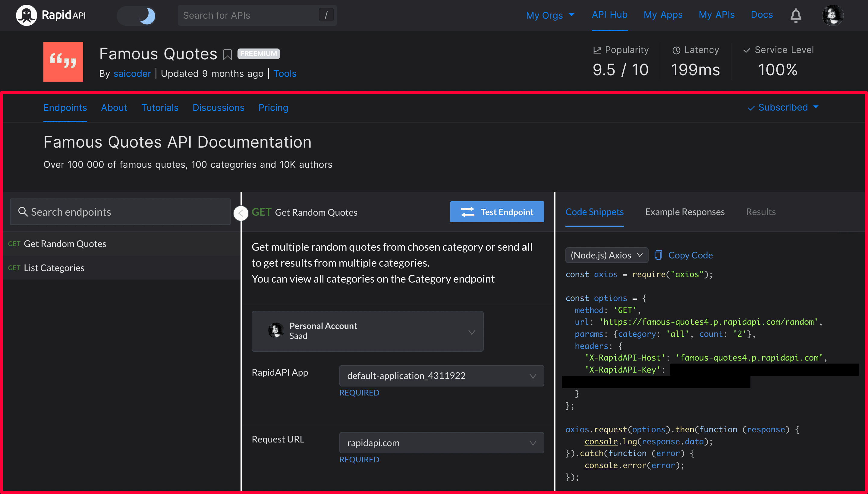Open the Example Responses tab
This screenshot has width=868, height=494.
coord(684,211)
